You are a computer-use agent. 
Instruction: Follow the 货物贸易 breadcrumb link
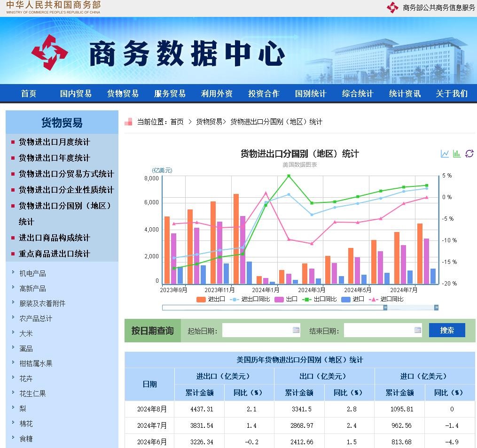coord(209,122)
